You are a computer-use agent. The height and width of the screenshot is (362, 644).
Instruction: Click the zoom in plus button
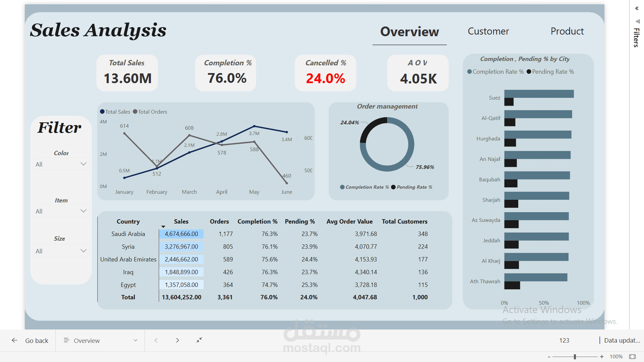pos(602,357)
